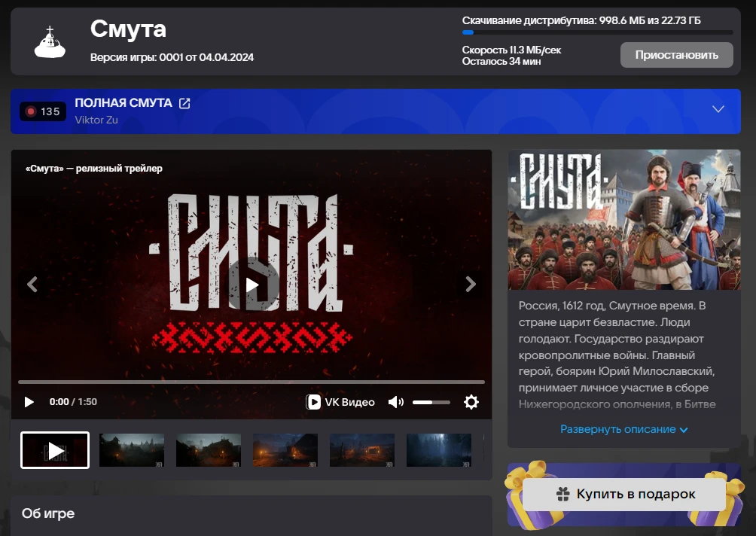Open the ПОЛНАЯ СМУТА stream external link icon

pos(184,103)
